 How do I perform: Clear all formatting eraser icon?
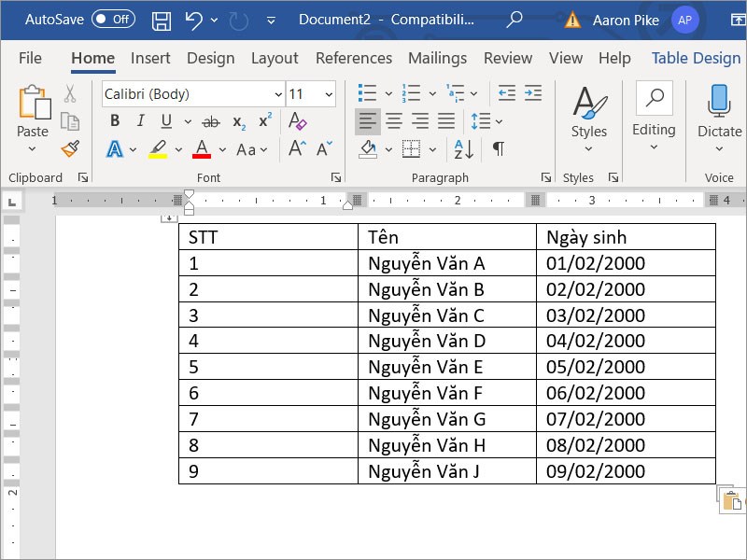(297, 121)
